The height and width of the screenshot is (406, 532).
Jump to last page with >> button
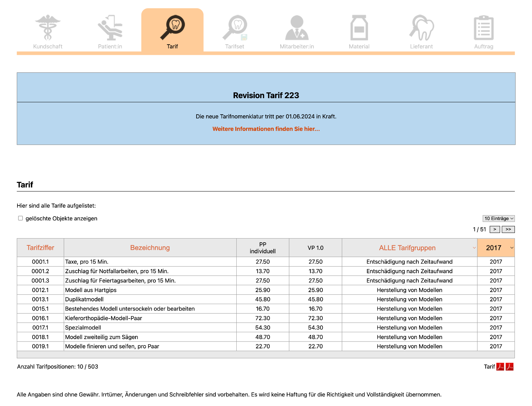tap(508, 229)
